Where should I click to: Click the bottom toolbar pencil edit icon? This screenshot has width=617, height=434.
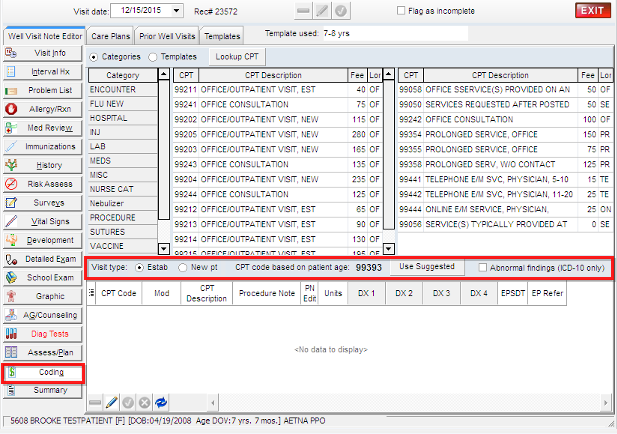[112, 403]
